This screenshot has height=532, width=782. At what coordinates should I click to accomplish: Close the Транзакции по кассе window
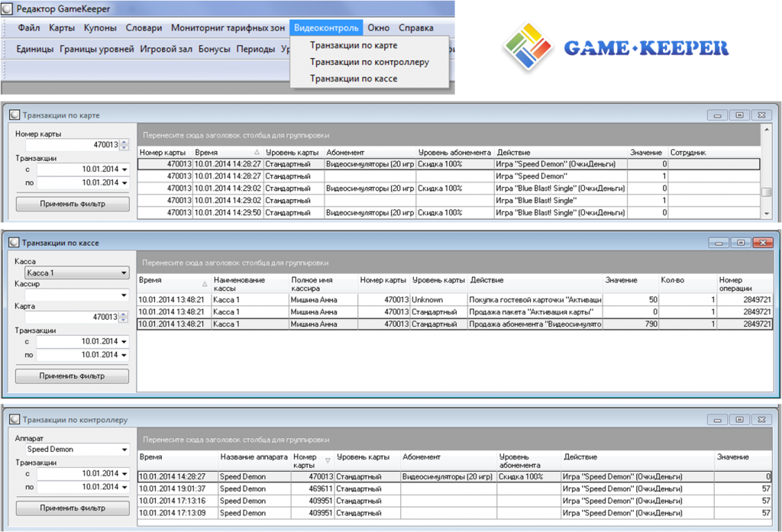pos(763,243)
